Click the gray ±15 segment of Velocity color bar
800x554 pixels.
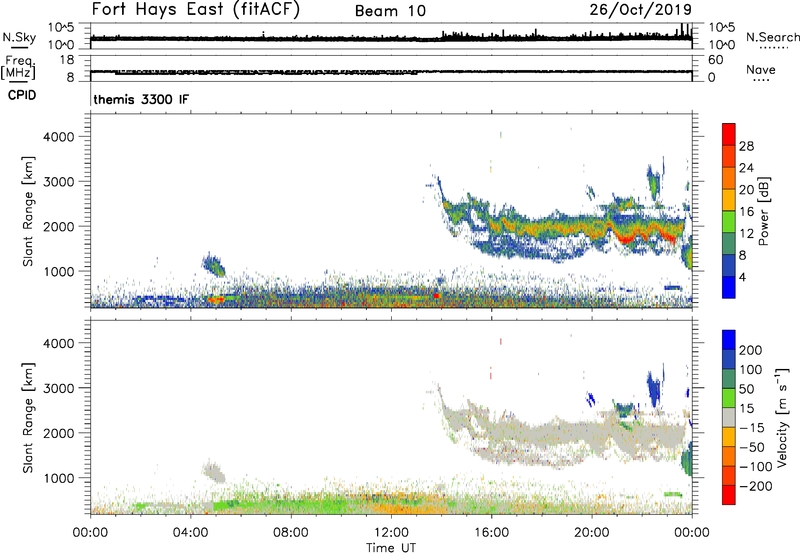(x=729, y=417)
